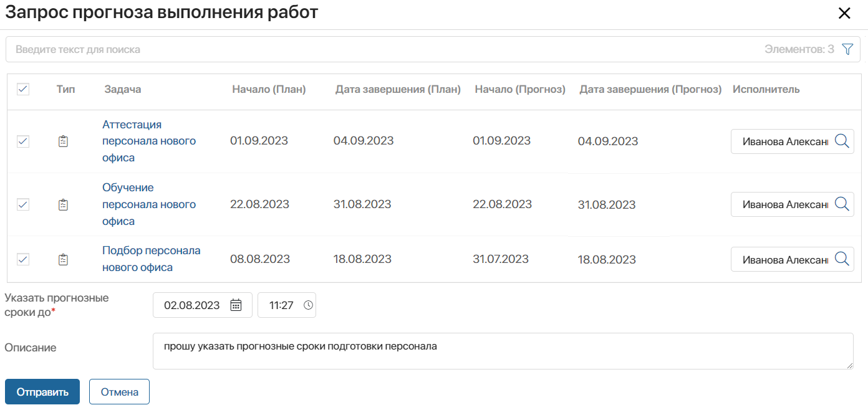Click the time field showing 11:27
The height and width of the screenshot is (410, 868).
287,305
